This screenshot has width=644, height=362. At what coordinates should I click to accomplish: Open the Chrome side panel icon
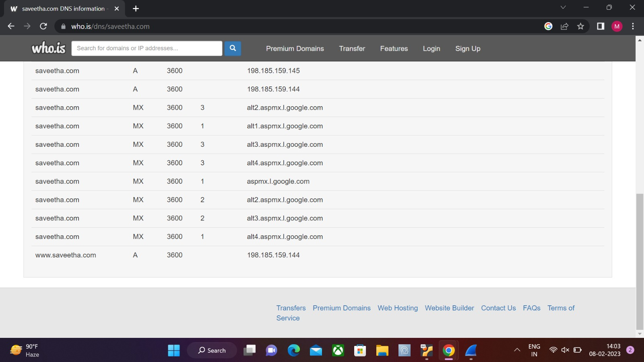[600, 26]
